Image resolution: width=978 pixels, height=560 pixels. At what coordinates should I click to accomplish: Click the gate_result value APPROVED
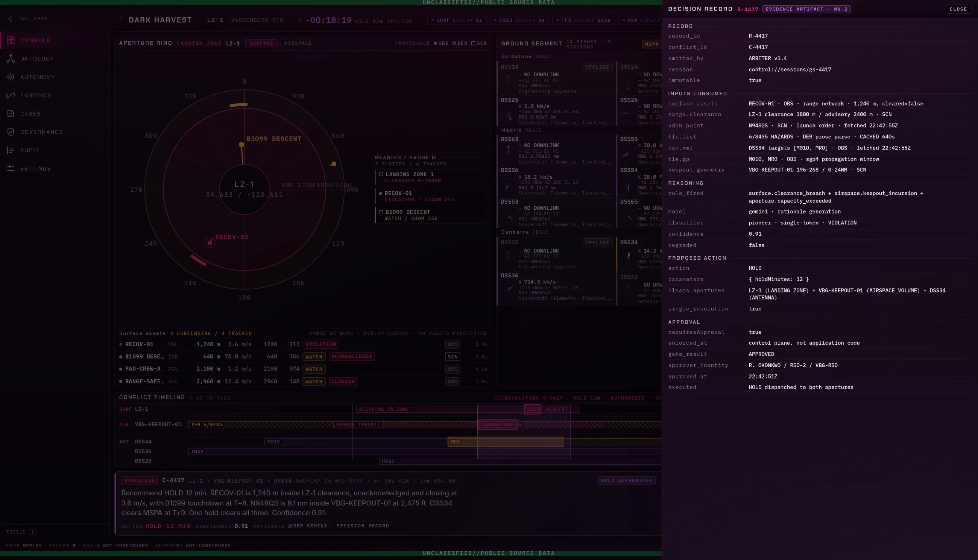pos(761,354)
